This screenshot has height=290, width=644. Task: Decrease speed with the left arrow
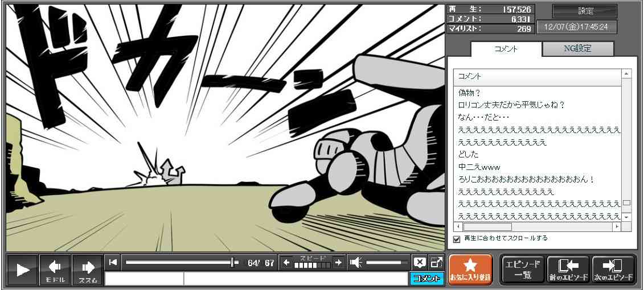[288, 262]
